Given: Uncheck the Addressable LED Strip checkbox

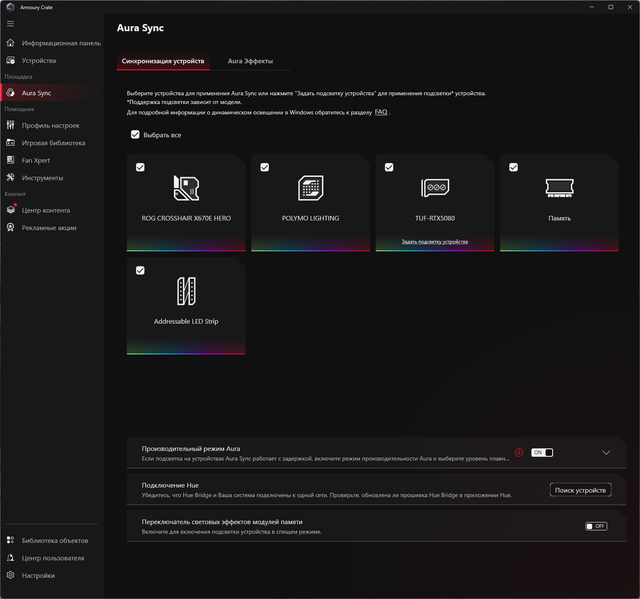Looking at the screenshot, I should [140, 271].
